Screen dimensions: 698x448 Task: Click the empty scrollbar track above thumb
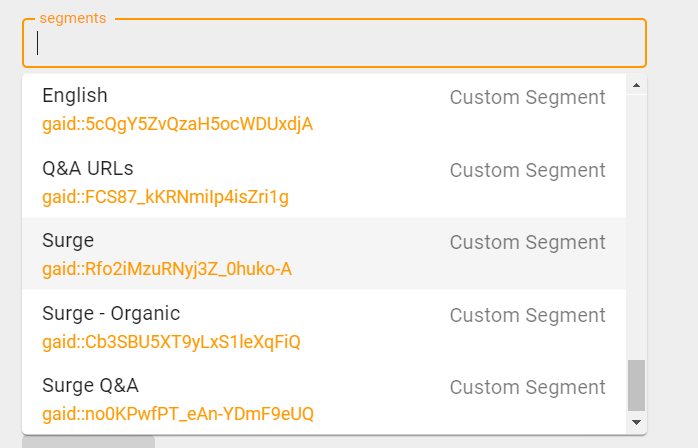click(x=636, y=220)
